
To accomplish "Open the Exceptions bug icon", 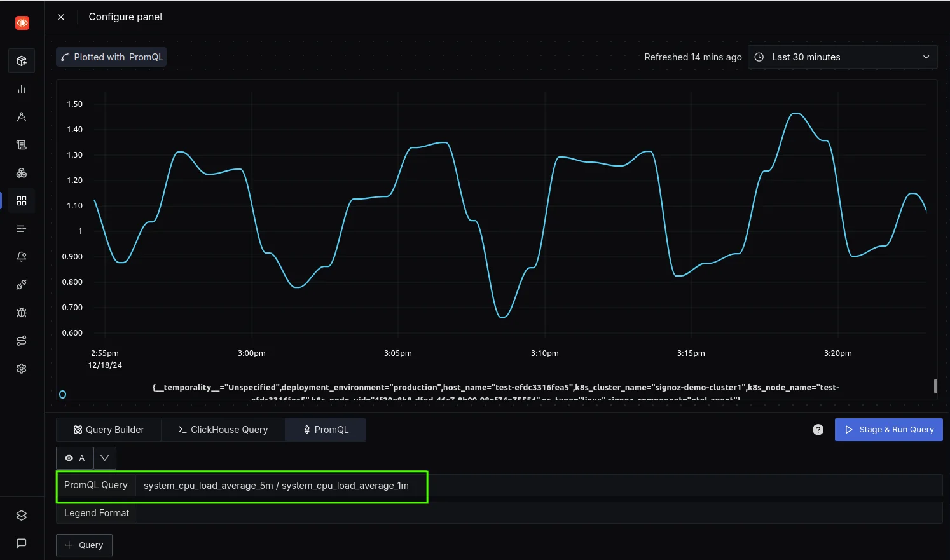I will [x=21, y=312].
